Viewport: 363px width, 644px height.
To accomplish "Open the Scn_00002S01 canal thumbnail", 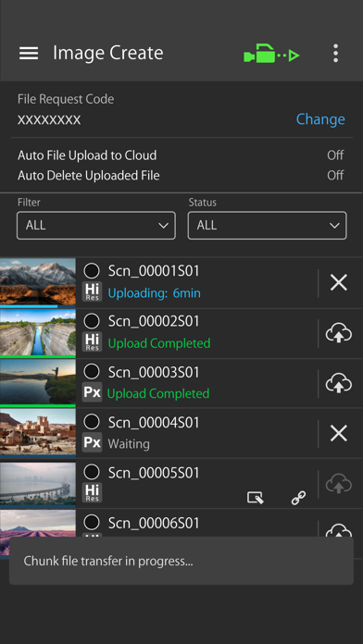I will [38, 332].
